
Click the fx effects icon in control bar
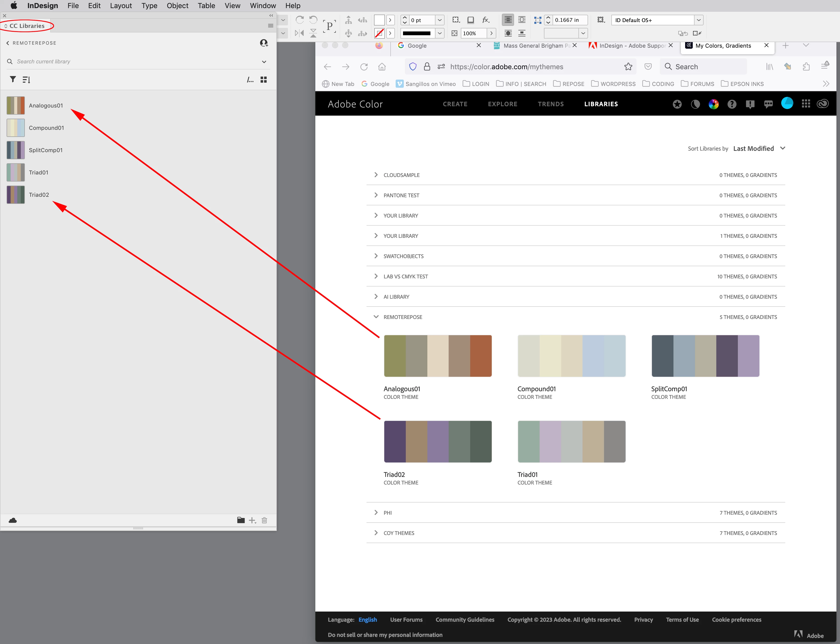tap(486, 20)
